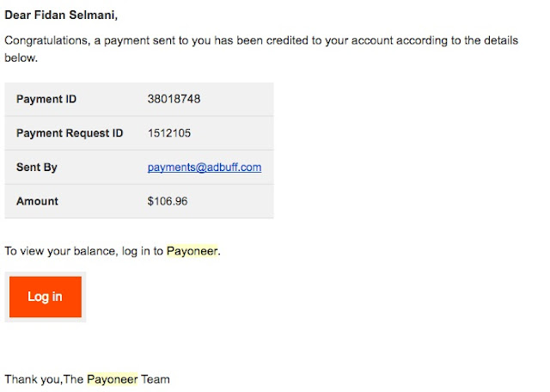Click the Payment Request ID label
Image resolution: width=550 pixels, height=392 pixels.
click(70, 133)
